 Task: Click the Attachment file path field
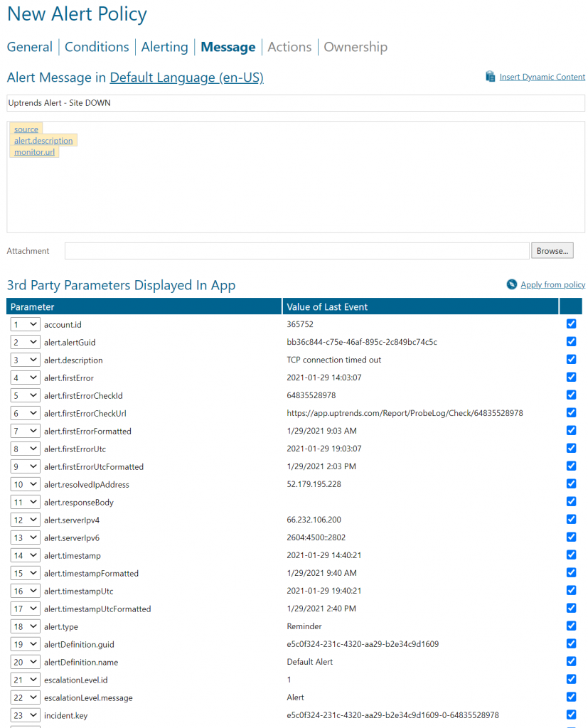297,251
